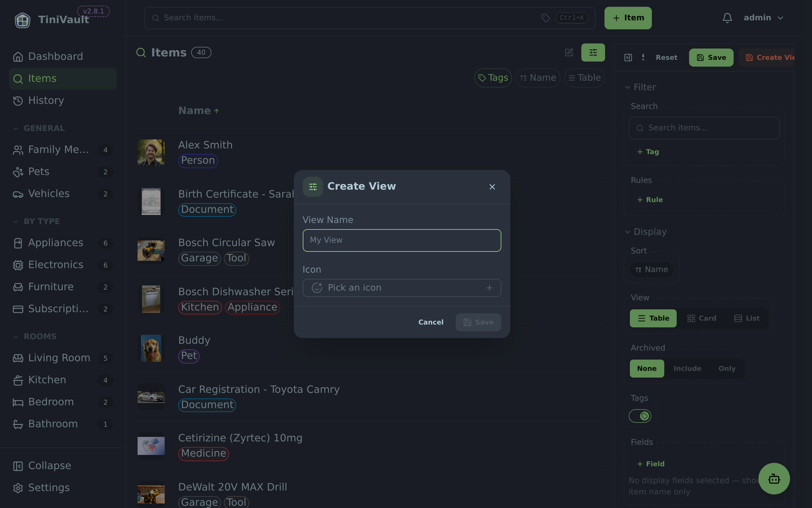Screen dimensions: 812x508
Task: Open the notifications bell
Action: point(727,18)
